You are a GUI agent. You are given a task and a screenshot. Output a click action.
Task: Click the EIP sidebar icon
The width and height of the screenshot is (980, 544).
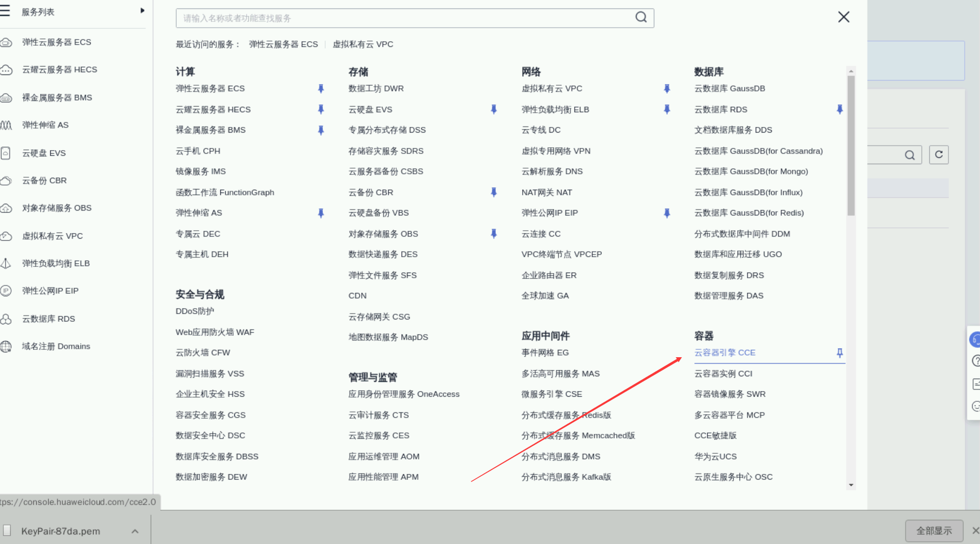pos(6,291)
